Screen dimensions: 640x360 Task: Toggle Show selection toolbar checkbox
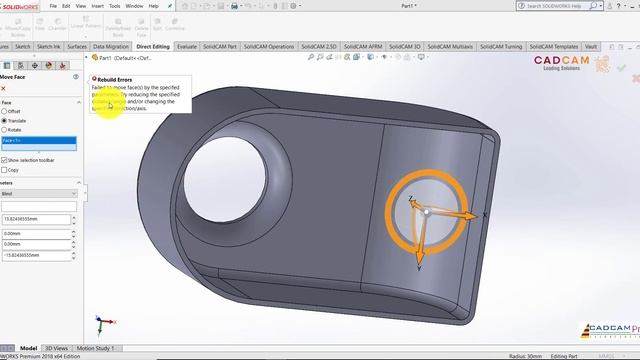[4, 160]
